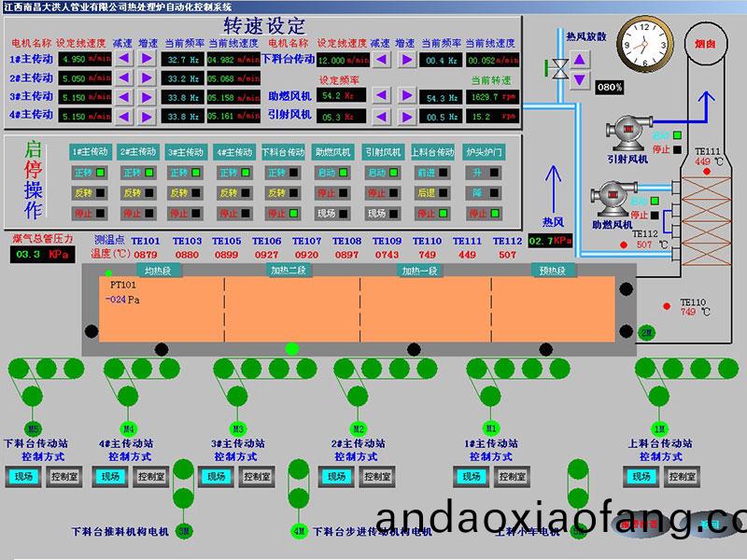This screenshot has height=560, width=747.
Task: Click 热风放散 up arrow
Action: coord(580,60)
